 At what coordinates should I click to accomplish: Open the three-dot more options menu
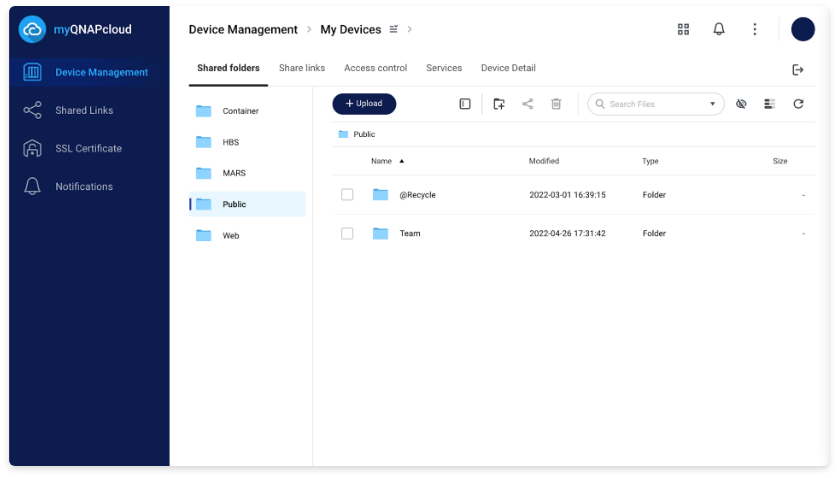tap(755, 29)
